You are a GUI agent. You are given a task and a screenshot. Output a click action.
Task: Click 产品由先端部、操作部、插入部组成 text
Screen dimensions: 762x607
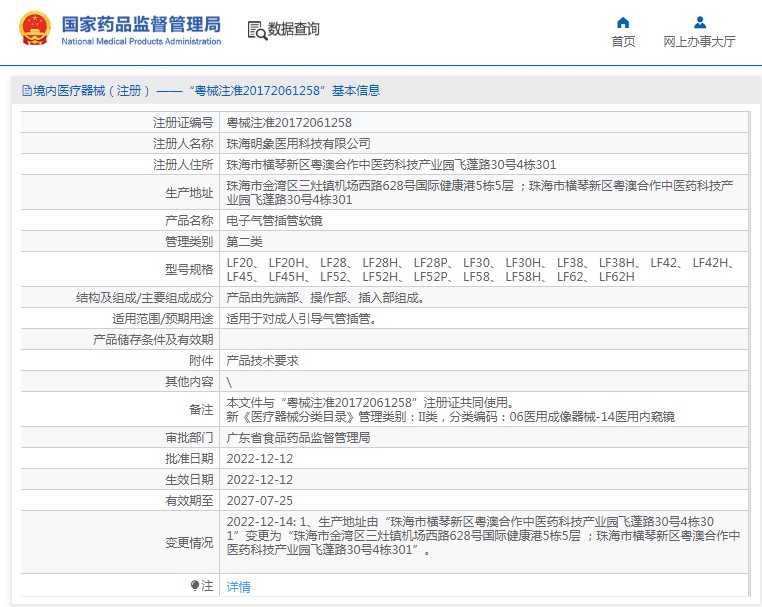326,297
